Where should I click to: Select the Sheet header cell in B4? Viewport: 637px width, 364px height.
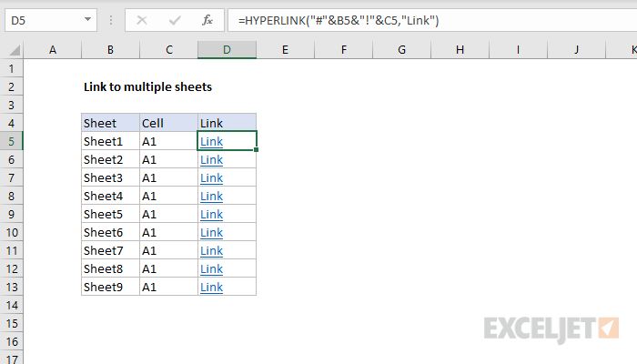tap(110, 123)
